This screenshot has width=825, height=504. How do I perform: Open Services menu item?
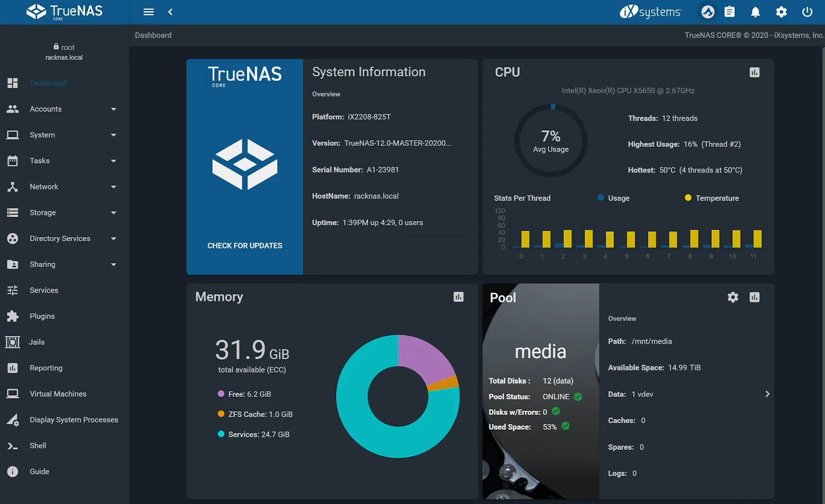[44, 290]
